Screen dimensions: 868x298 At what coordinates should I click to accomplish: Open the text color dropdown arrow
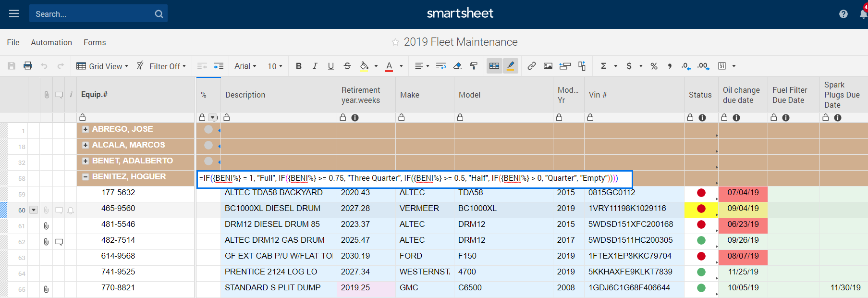[x=401, y=66]
